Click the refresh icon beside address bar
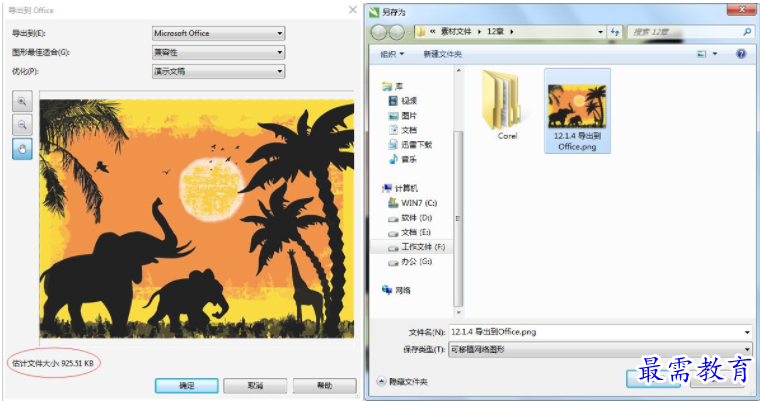Image resolution: width=760 pixels, height=401 pixels. pos(615,32)
